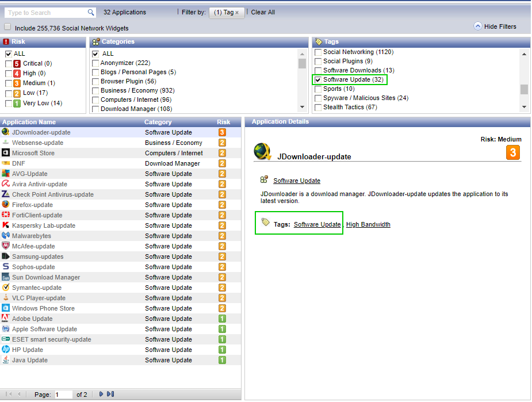Viewport: 532px width, 402px height.
Task: Open the Software Update category link in details
Action: click(x=297, y=181)
